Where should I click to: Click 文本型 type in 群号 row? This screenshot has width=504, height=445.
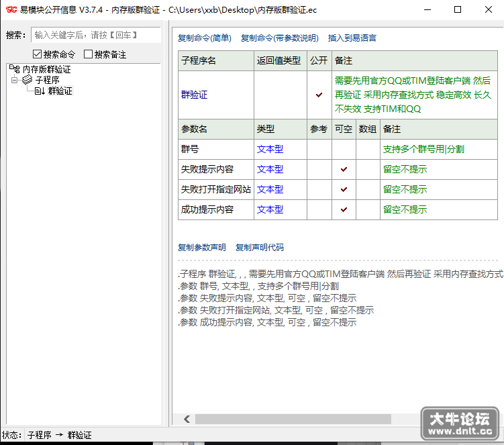[270, 149]
